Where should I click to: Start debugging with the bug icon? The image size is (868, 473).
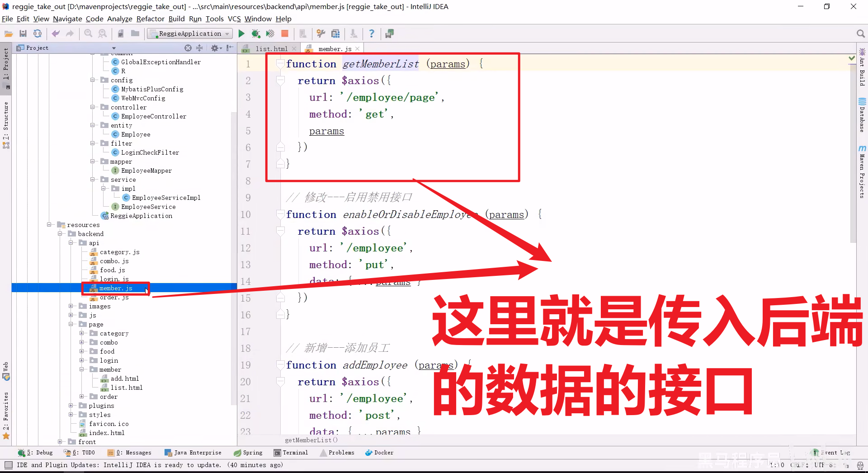256,34
